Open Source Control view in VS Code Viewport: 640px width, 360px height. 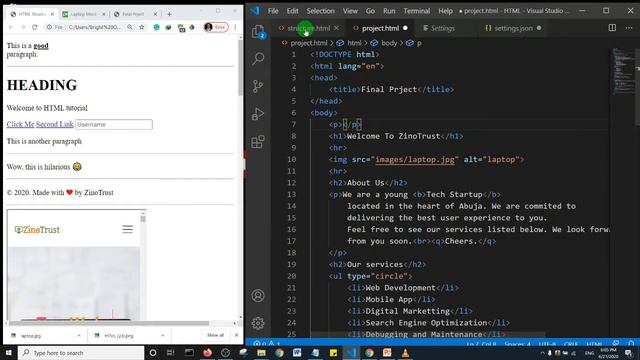[258, 86]
